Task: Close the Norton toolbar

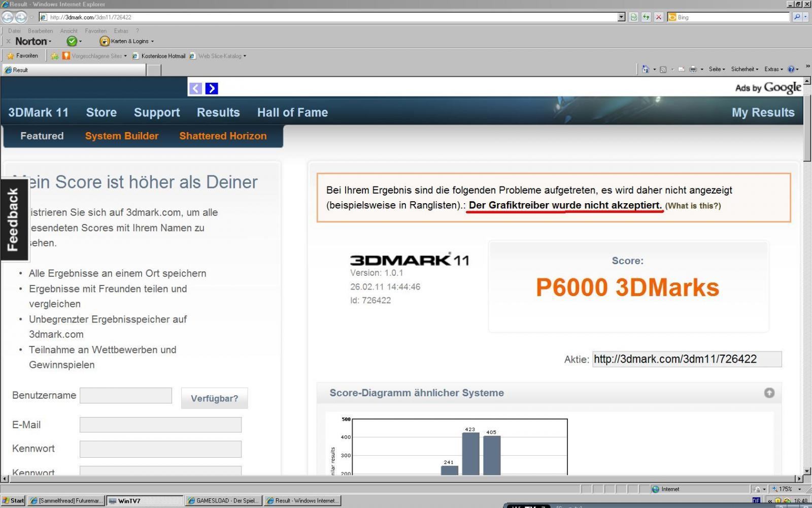Action: click(8, 41)
